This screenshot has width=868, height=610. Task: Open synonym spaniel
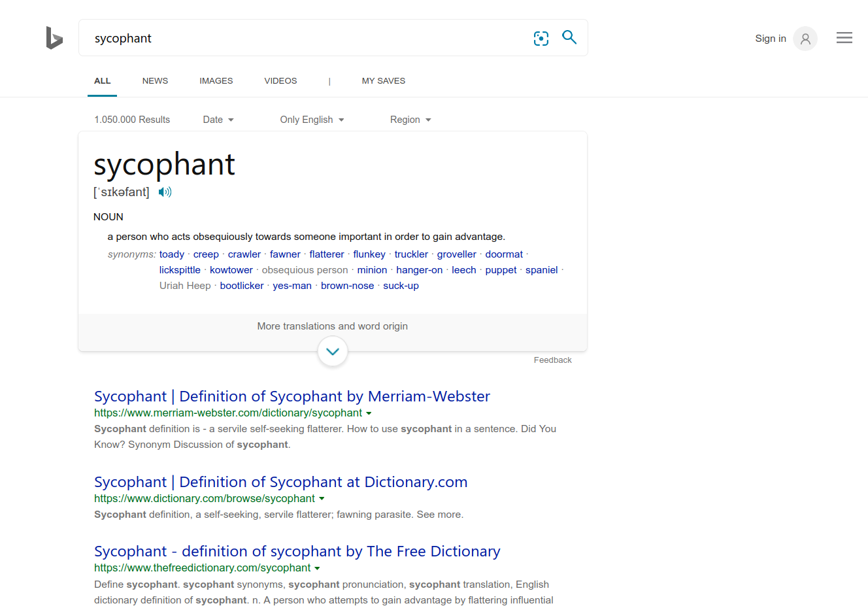[542, 270]
